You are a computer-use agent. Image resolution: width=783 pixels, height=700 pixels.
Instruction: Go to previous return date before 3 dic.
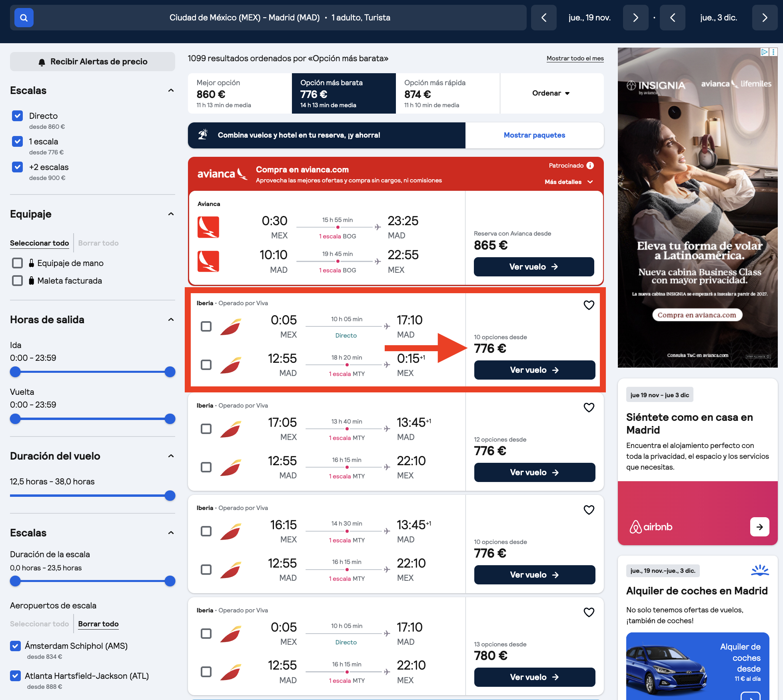tap(673, 18)
